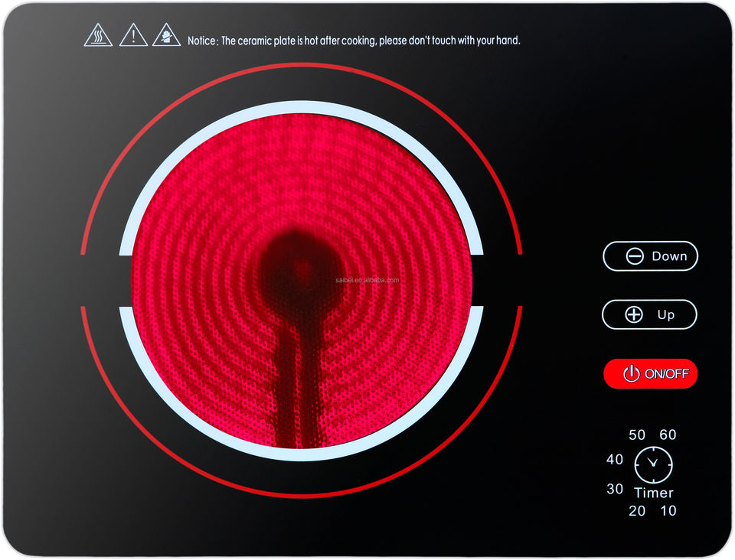Select the 60 minute timer mark
The height and width of the screenshot is (560, 735).
668,435
